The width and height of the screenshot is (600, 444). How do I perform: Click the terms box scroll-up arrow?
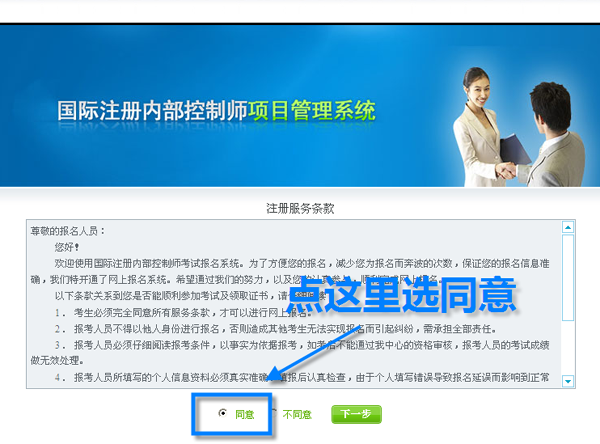[x=568, y=227]
